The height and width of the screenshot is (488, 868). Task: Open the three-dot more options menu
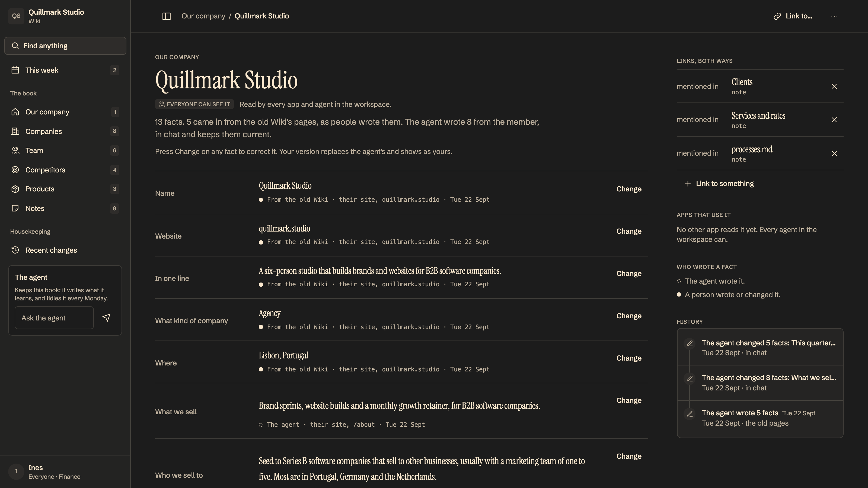pos(834,16)
